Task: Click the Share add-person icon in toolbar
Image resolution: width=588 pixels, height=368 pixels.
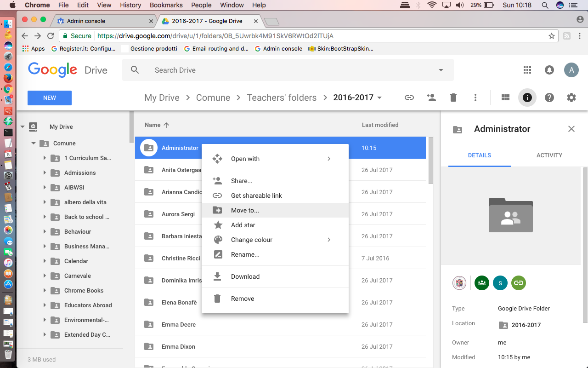Action: (x=431, y=98)
